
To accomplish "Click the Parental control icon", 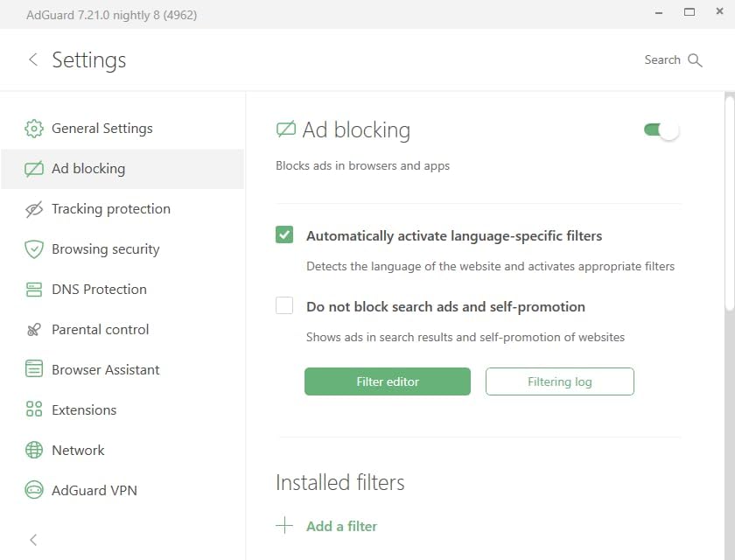I will coord(34,330).
